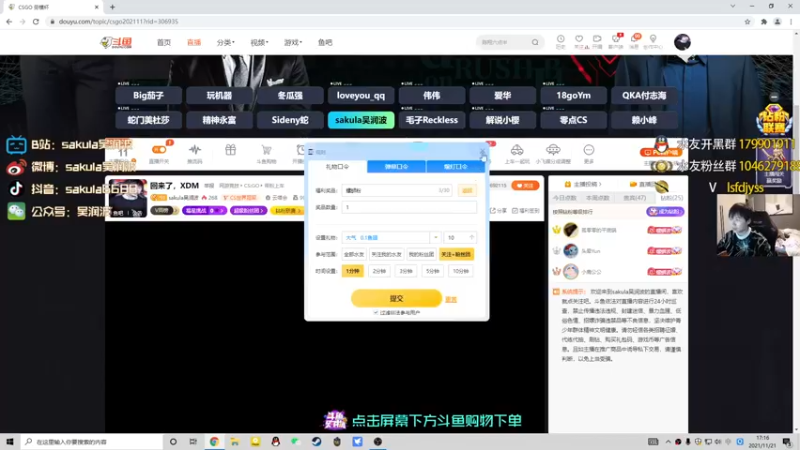Bookmark this page with the star icon
The height and width of the screenshot is (450, 800).
point(747,21)
